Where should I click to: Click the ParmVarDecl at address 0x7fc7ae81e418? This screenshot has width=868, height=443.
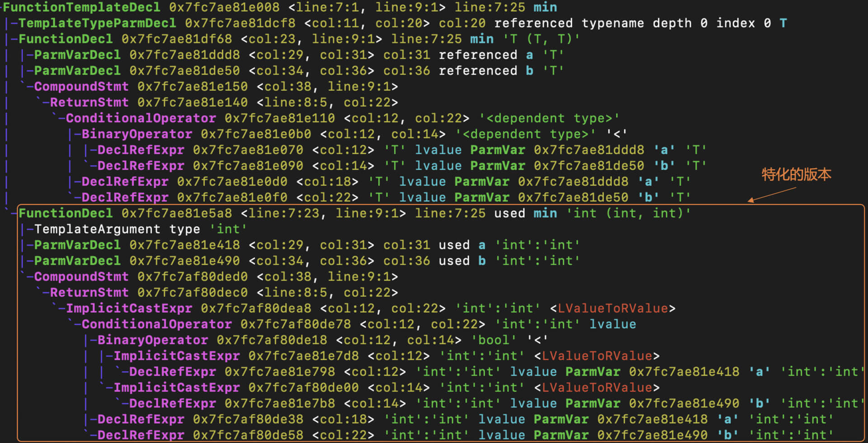tap(77, 245)
